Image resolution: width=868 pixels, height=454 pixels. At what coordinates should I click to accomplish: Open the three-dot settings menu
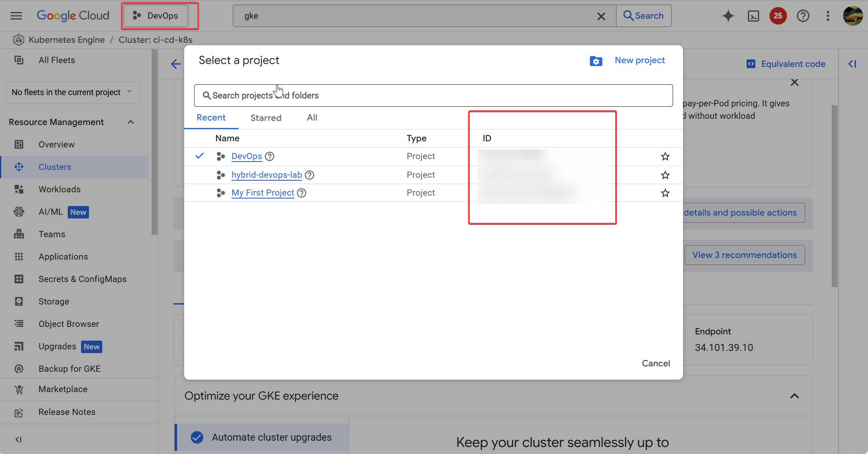coord(828,16)
